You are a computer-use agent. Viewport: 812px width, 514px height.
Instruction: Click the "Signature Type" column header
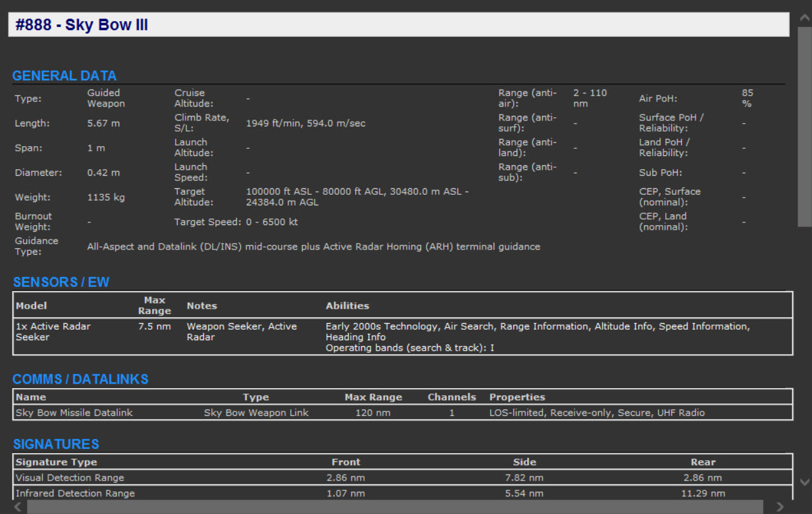click(x=57, y=462)
